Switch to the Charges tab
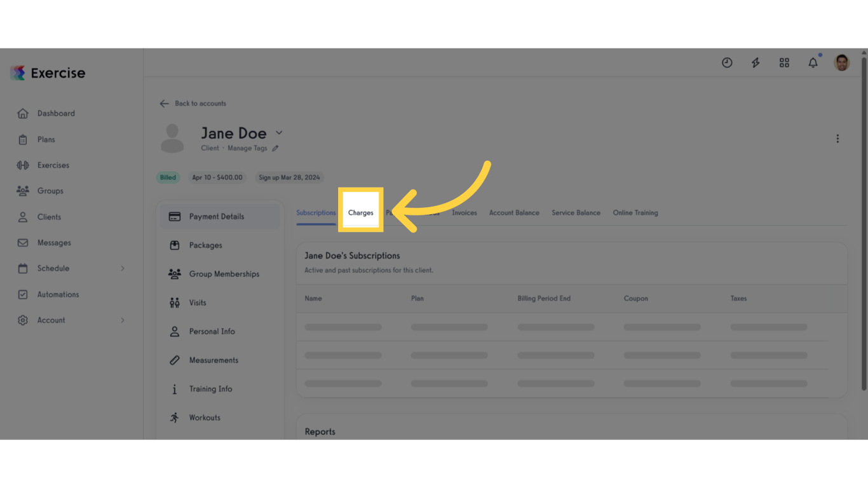Image resolution: width=868 pixels, height=488 pixels. click(361, 213)
